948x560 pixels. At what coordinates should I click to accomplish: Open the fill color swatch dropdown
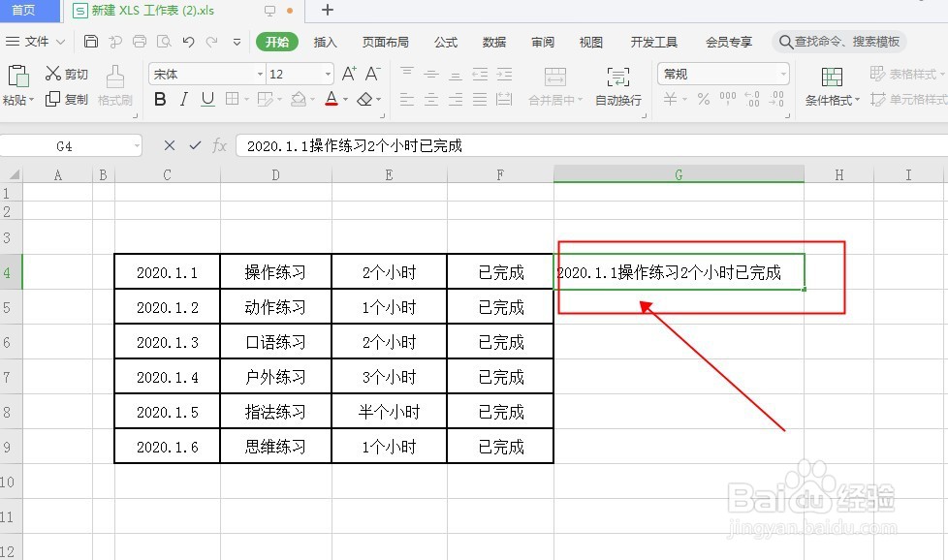(314, 99)
